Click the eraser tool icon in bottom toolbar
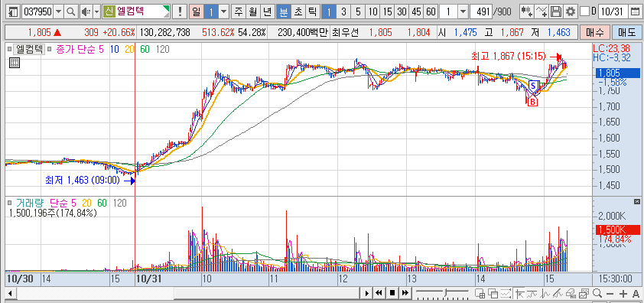 tap(571, 293)
